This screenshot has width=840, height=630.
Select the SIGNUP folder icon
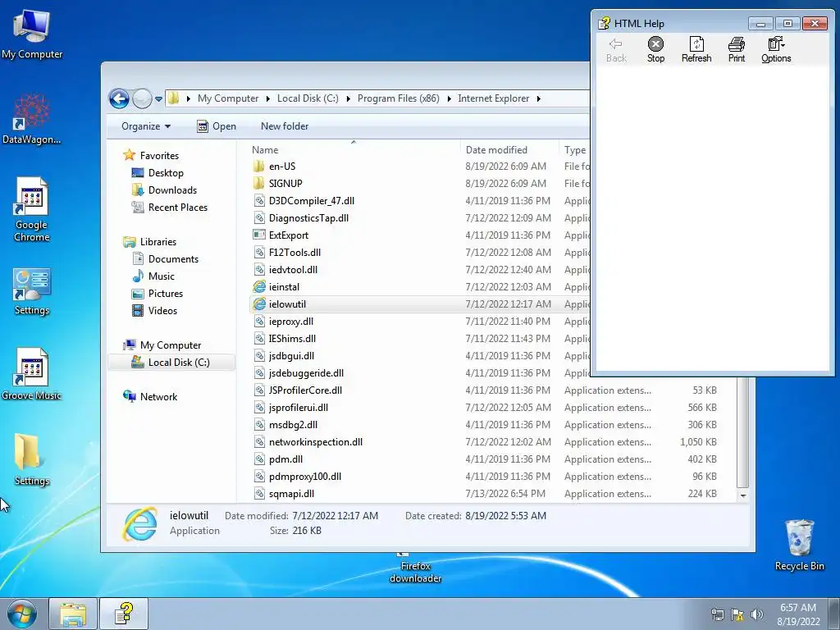[x=258, y=183]
